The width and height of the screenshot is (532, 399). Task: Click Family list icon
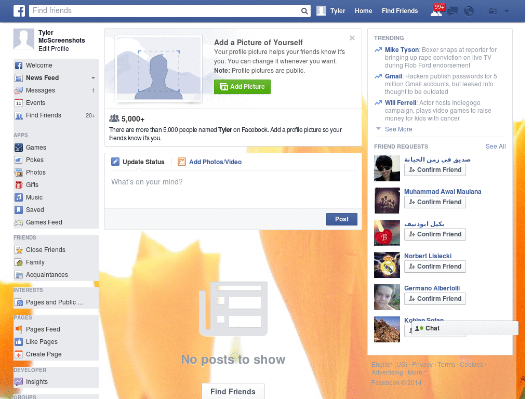tap(19, 262)
